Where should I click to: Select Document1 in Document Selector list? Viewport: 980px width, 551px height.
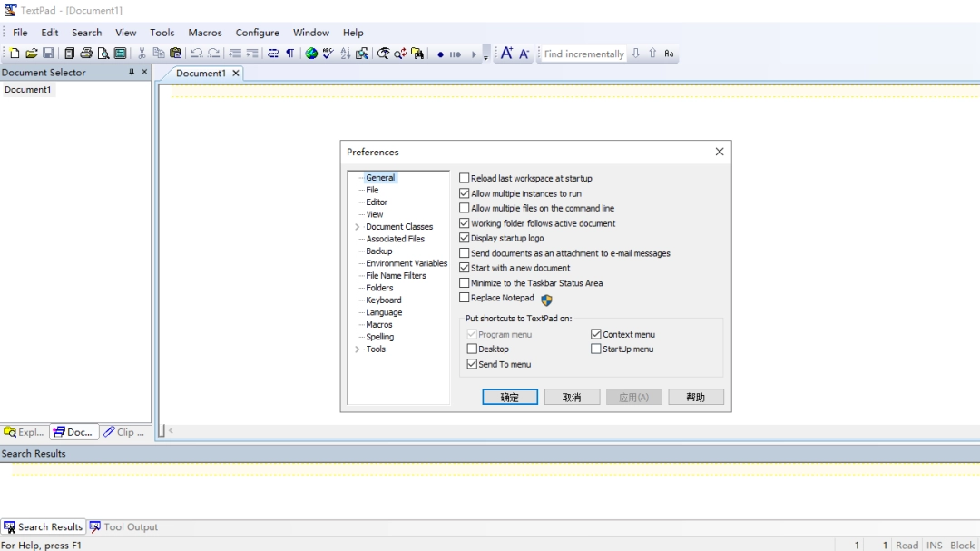[27, 90]
